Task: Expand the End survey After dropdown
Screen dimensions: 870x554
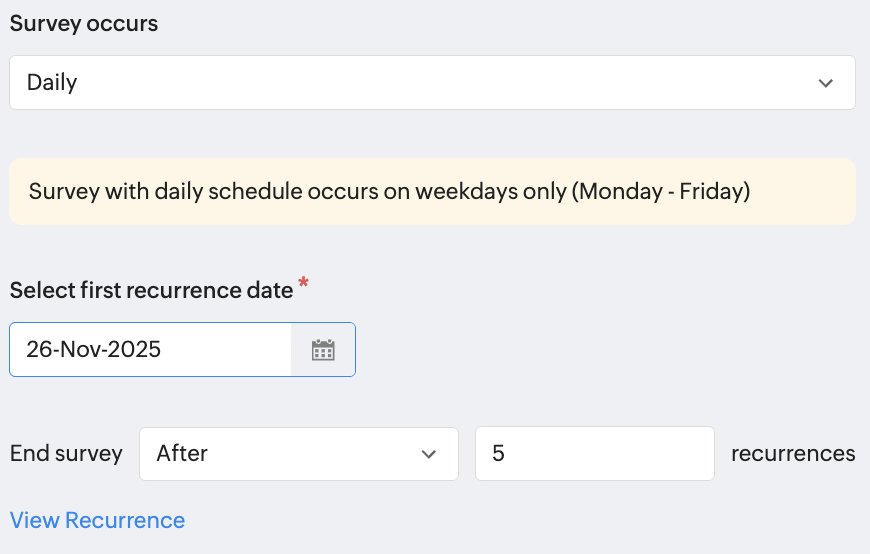Action: [x=298, y=454]
